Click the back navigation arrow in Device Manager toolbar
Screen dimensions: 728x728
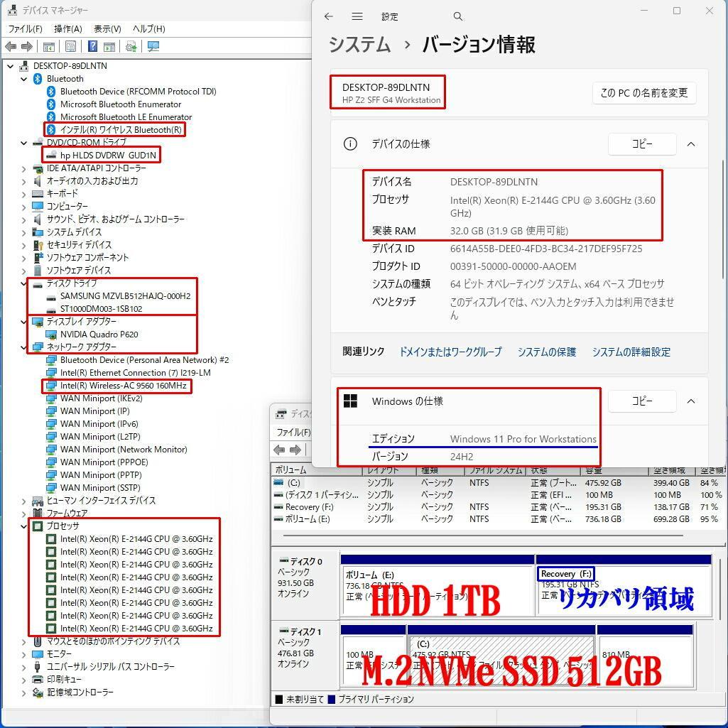tap(11, 45)
